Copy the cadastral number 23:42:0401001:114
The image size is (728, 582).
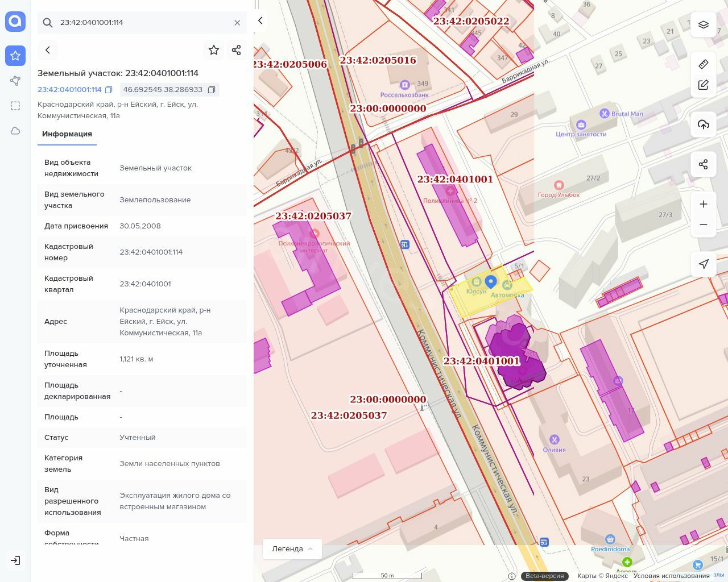[x=109, y=90]
